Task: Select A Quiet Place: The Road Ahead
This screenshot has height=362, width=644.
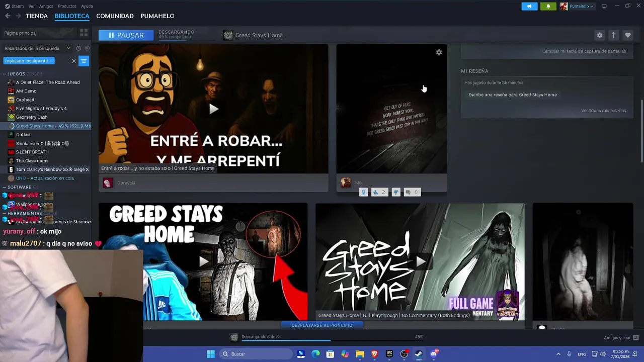Action: coord(48,82)
